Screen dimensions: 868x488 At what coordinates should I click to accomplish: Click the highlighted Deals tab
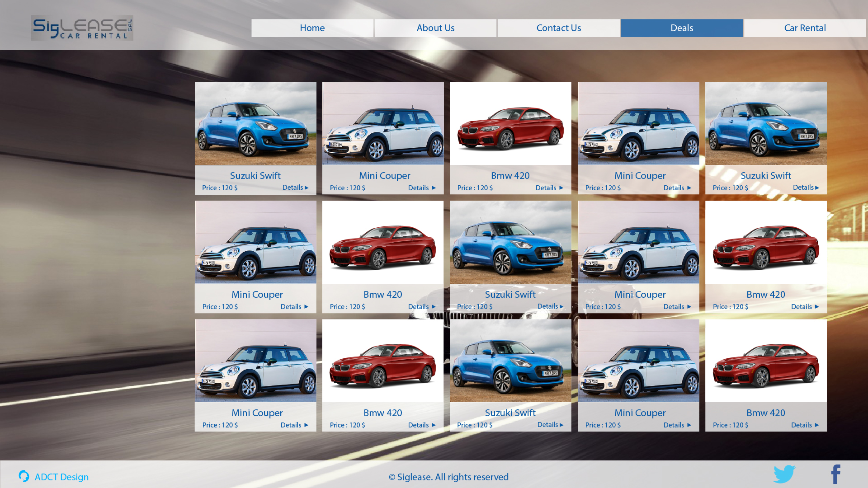(x=682, y=28)
